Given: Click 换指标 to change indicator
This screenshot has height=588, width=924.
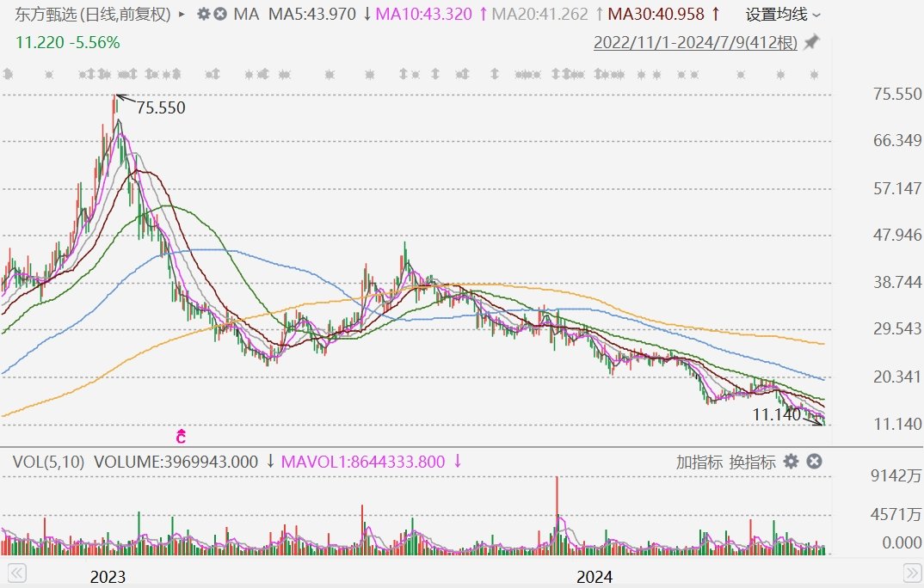Looking at the screenshot, I should [752, 462].
